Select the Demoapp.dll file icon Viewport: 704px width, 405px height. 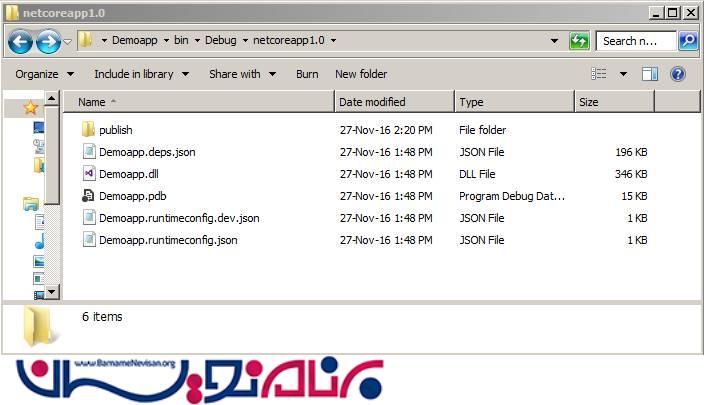[x=88, y=174]
